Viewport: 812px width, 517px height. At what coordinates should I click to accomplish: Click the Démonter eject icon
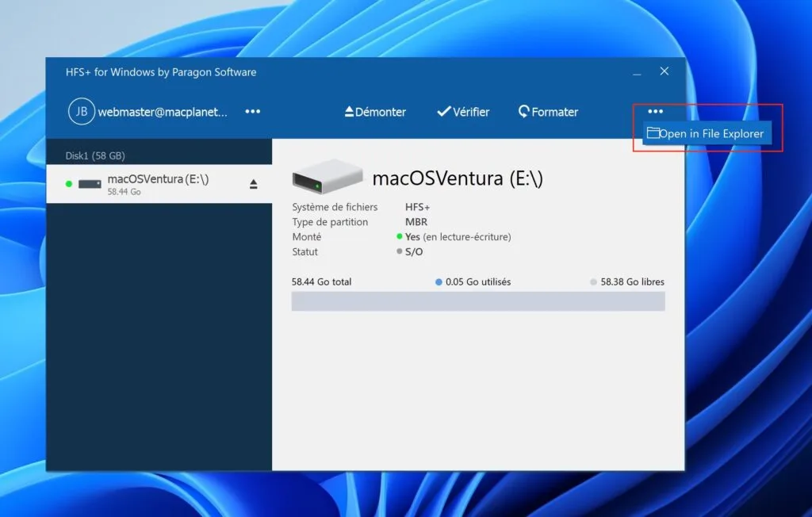pyautogui.click(x=349, y=112)
